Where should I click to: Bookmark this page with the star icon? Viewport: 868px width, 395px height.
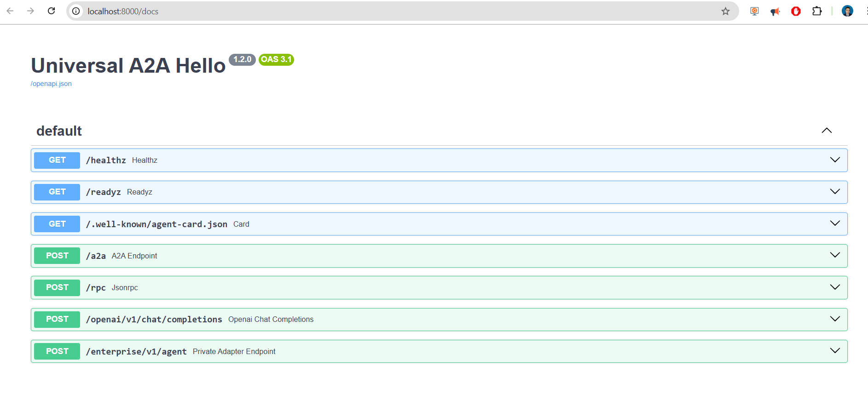(725, 11)
